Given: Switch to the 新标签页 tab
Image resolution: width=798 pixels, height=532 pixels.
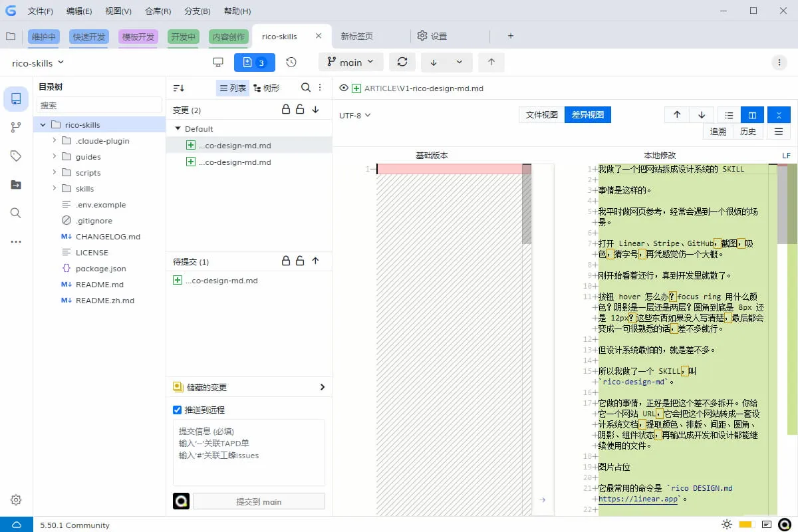Looking at the screenshot, I should pos(356,36).
